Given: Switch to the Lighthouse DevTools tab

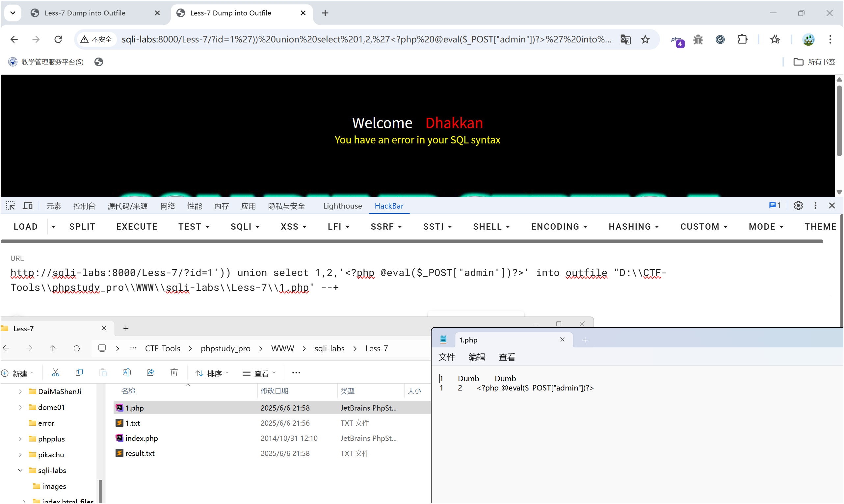Looking at the screenshot, I should tap(342, 206).
